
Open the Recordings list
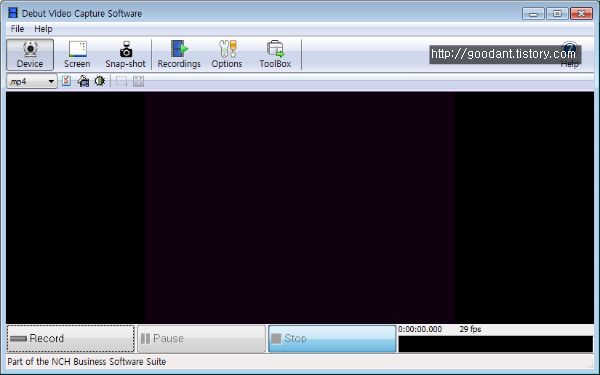coord(179,54)
